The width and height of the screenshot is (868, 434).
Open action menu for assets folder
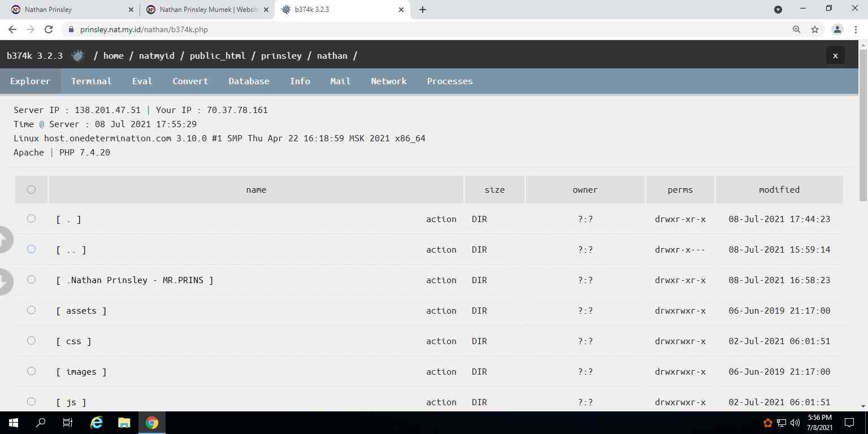click(441, 310)
